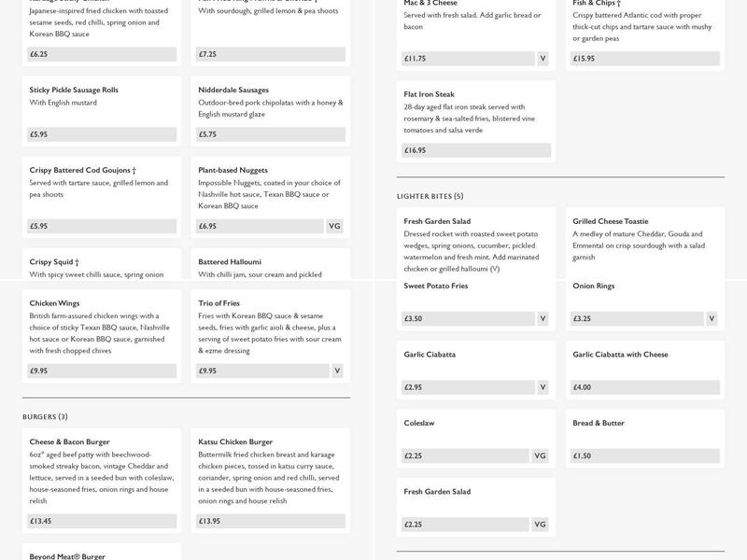This screenshot has width=747, height=560.
Task: Select the Flat Iron Steak title
Action: [429, 94]
